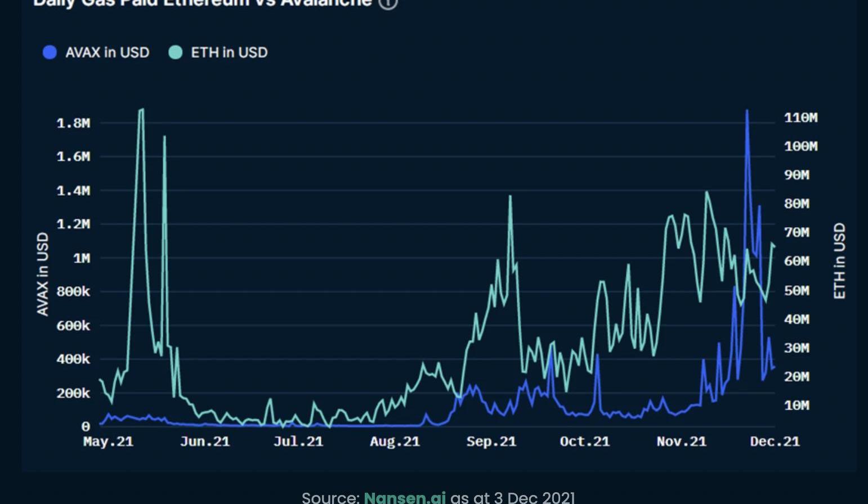Click the teal ETH spike at early September
This screenshot has height=504, width=868.
point(510,197)
